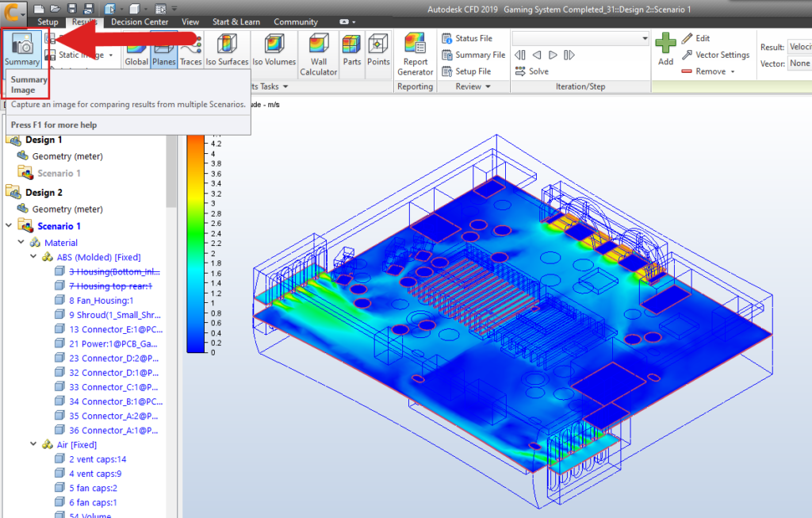This screenshot has height=518, width=812.
Task: Click the Points results tool
Action: 378,49
